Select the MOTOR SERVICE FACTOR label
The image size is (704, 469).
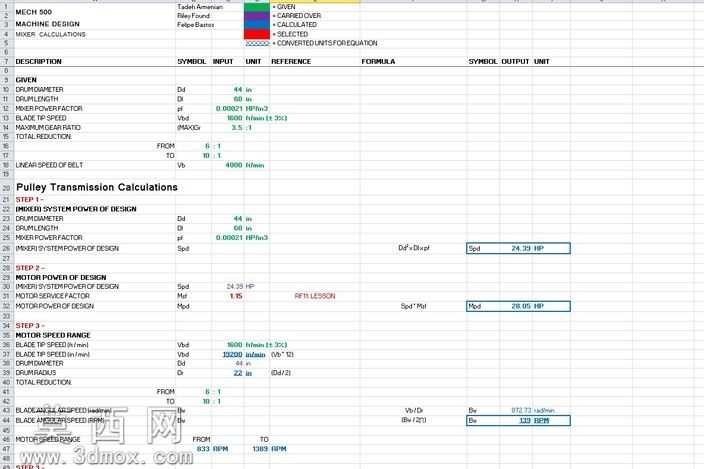pos(53,296)
